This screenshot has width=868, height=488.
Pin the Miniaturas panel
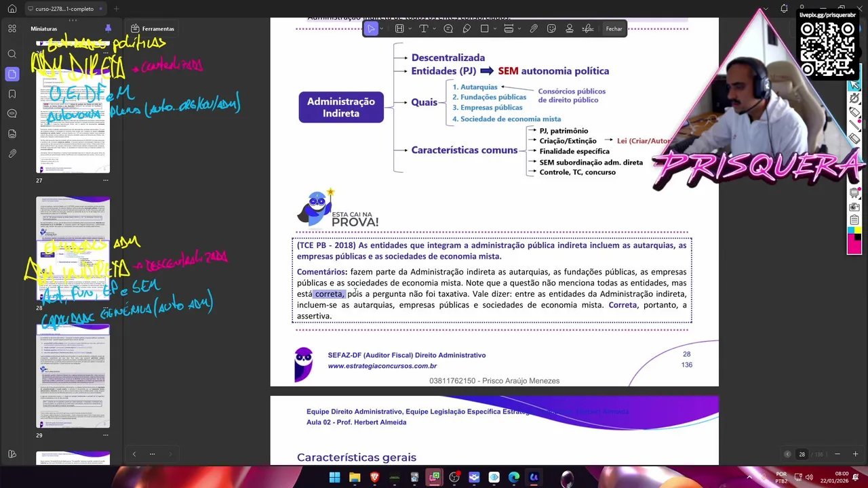108,28
